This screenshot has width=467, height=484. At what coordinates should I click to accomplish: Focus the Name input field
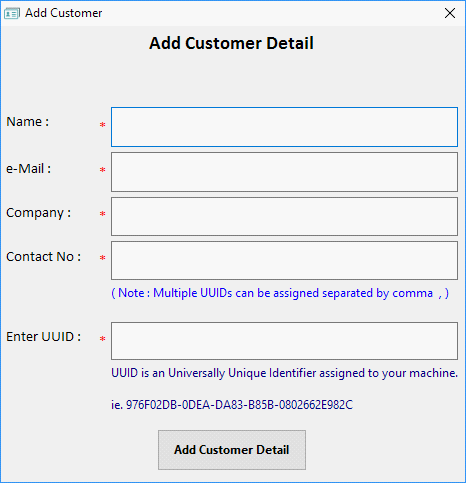pyautogui.click(x=284, y=127)
